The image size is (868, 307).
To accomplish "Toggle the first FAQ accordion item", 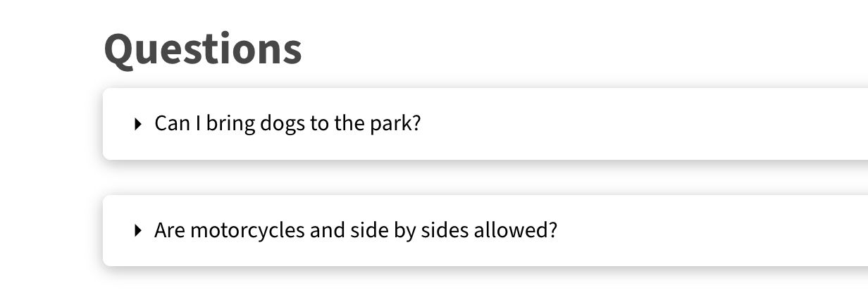I will click(x=287, y=125).
